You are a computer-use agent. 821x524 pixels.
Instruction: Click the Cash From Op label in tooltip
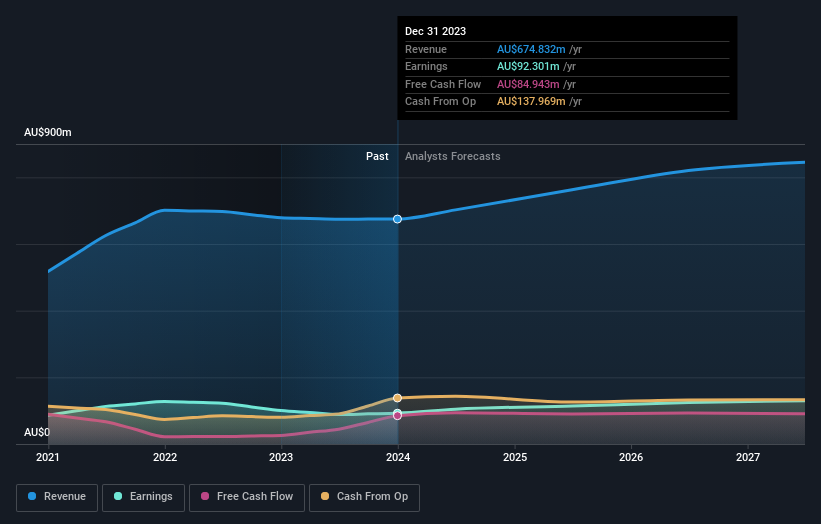(440, 102)
